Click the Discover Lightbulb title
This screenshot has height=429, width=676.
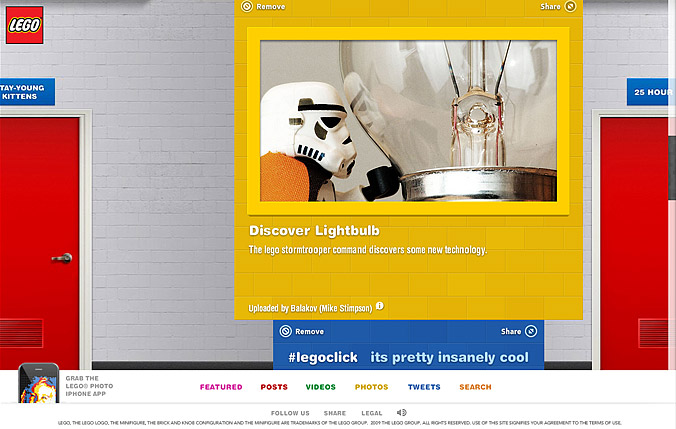[314, 231]
